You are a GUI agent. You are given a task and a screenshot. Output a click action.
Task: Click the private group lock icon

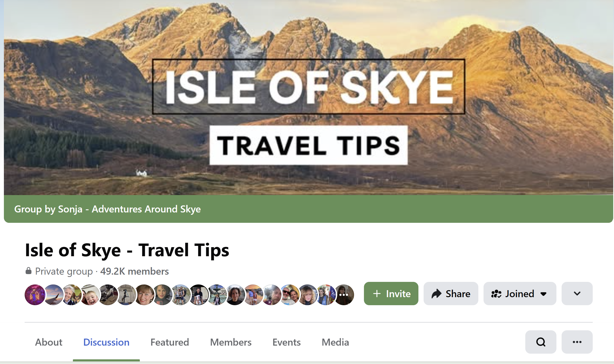point(29,271)
